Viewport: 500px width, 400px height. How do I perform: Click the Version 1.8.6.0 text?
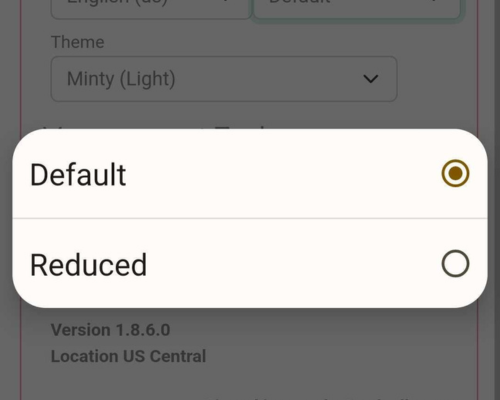(111, 330)
